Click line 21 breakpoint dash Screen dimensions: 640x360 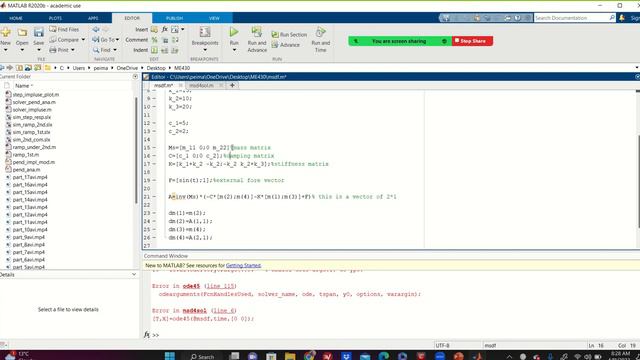pyautogui.click(x=154, y=197)
